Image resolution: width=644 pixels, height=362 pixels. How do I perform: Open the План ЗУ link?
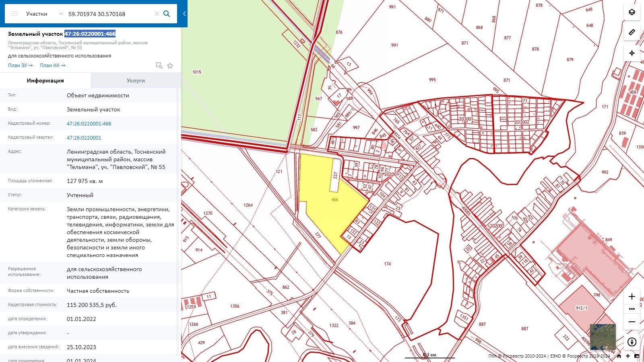click(20, 66)
